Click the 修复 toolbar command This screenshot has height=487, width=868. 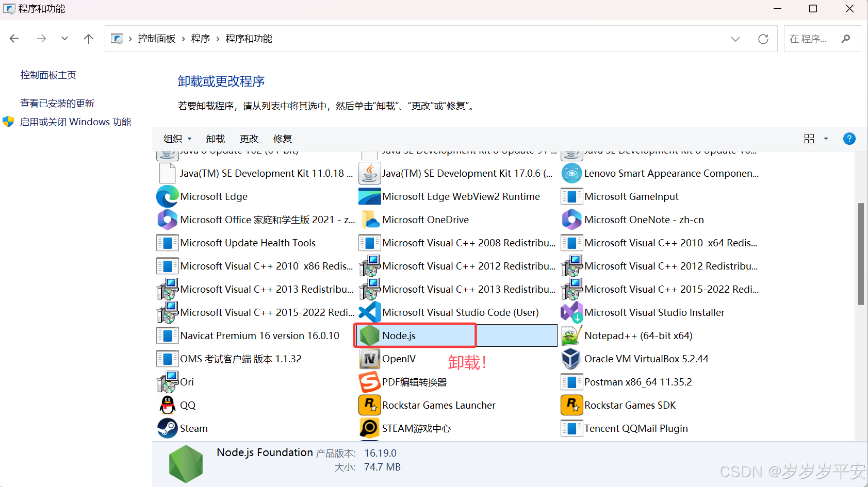(x=283, y=139)
